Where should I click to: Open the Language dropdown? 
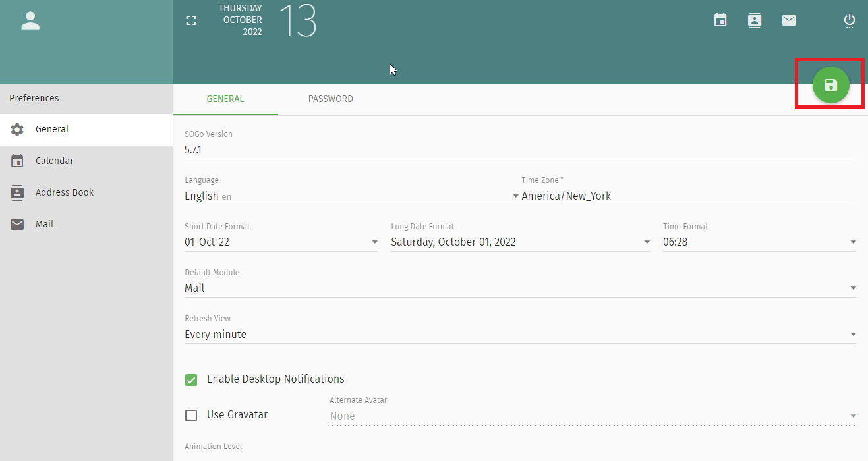pyautogui.click(x=352, y=196)
